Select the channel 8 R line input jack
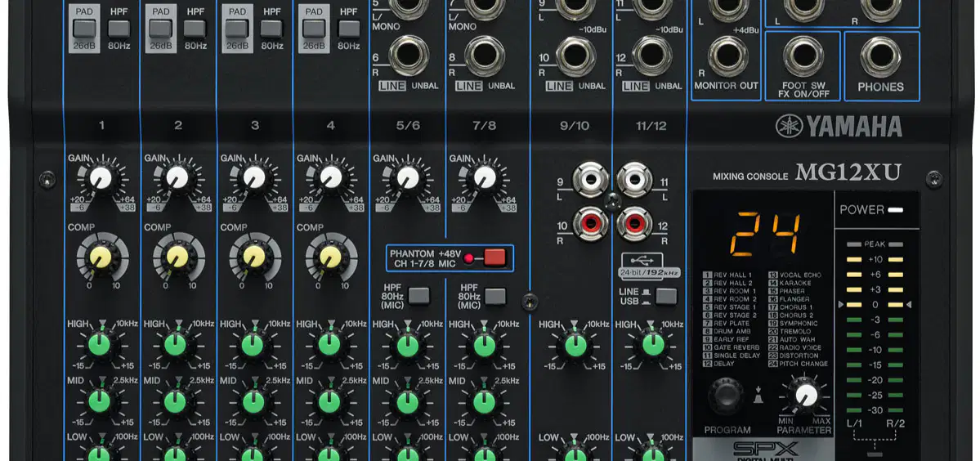 pyautogui.click(x=485, y=56)
